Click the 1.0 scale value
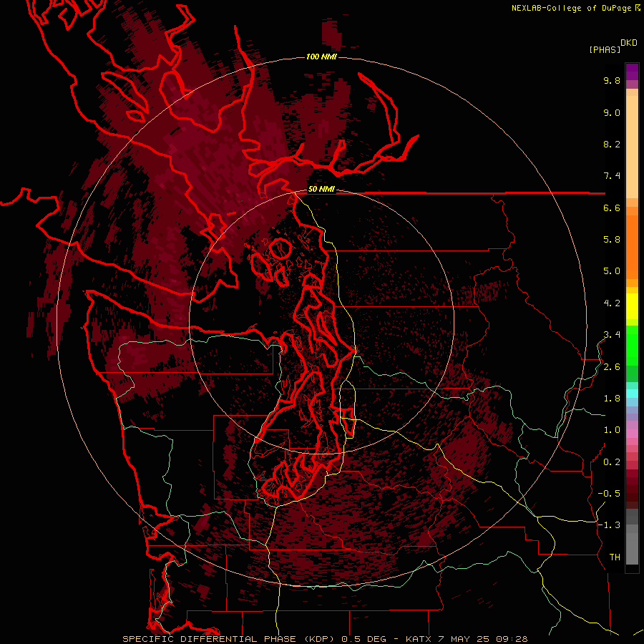644x644 pixels. point(612,430)
